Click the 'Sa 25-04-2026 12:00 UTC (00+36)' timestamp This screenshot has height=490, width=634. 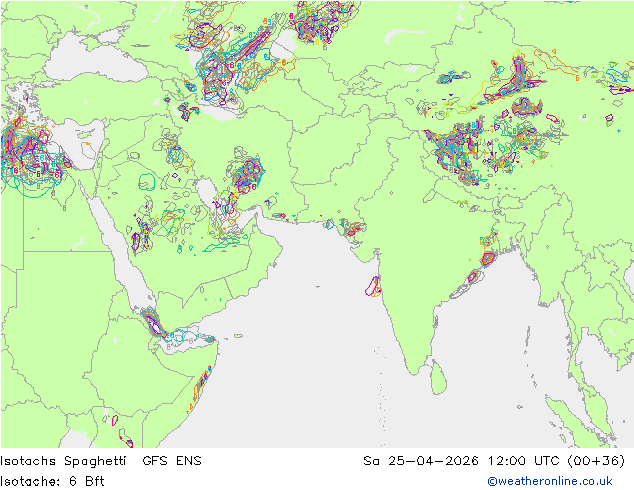tap(494, 460)
